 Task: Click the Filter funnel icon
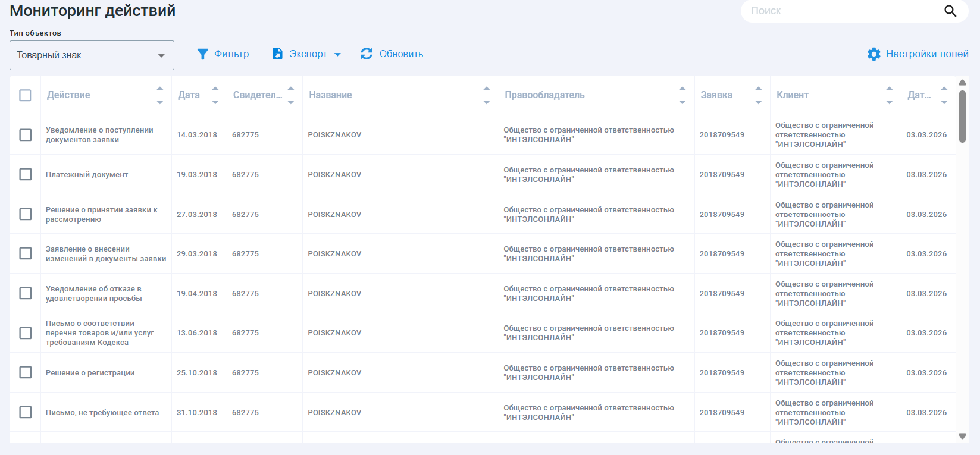coord(202,54)
